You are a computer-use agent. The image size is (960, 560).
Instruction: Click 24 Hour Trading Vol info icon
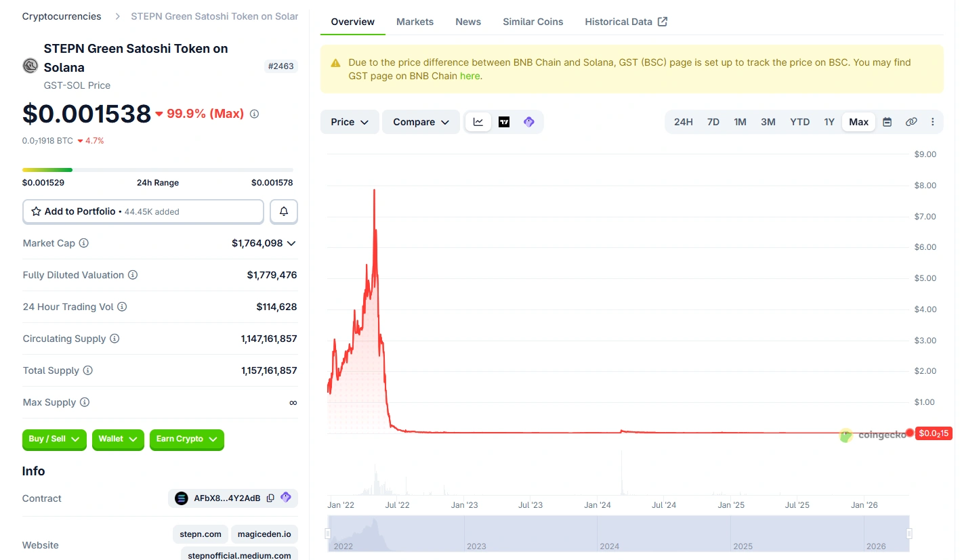pos(122,307)
